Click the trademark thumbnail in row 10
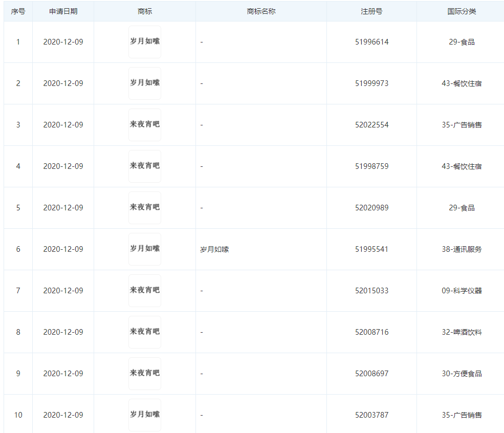 click(x=145, y=415)
